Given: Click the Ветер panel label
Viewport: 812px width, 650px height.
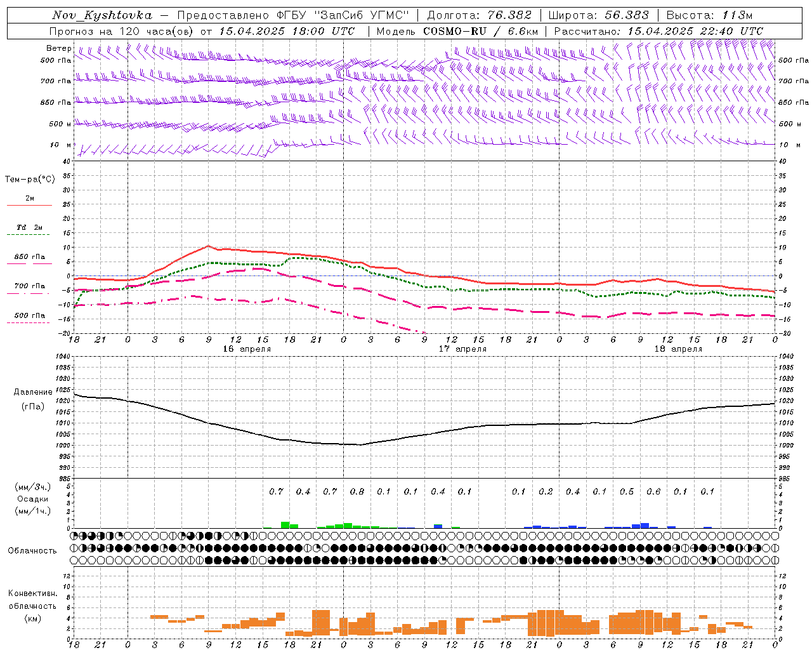Looking at the screenshot, I should (59, 48).
